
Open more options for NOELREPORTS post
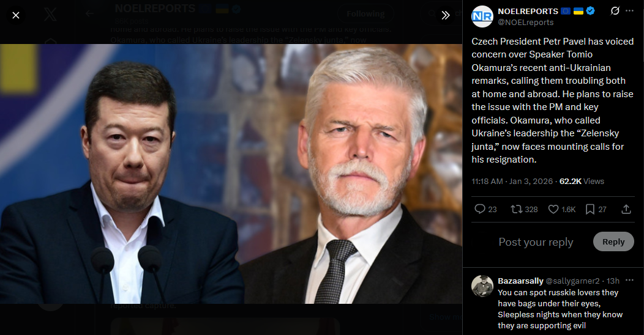coord(630,11)
